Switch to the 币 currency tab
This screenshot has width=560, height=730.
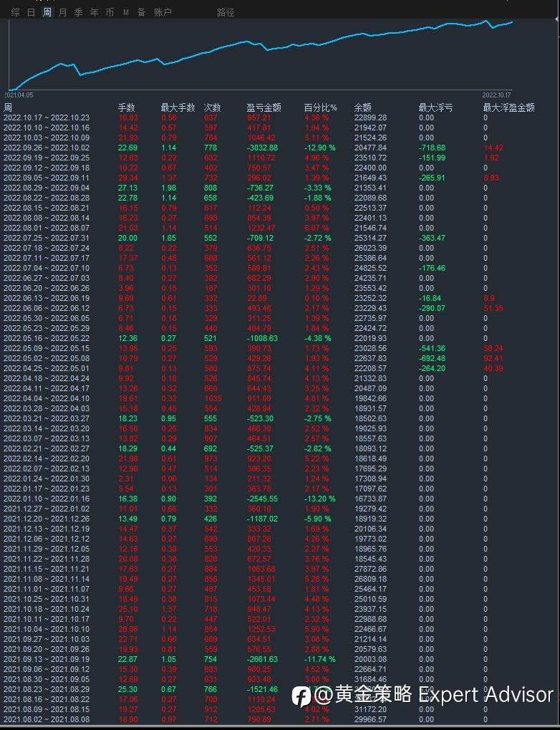(x=110, y=13)
